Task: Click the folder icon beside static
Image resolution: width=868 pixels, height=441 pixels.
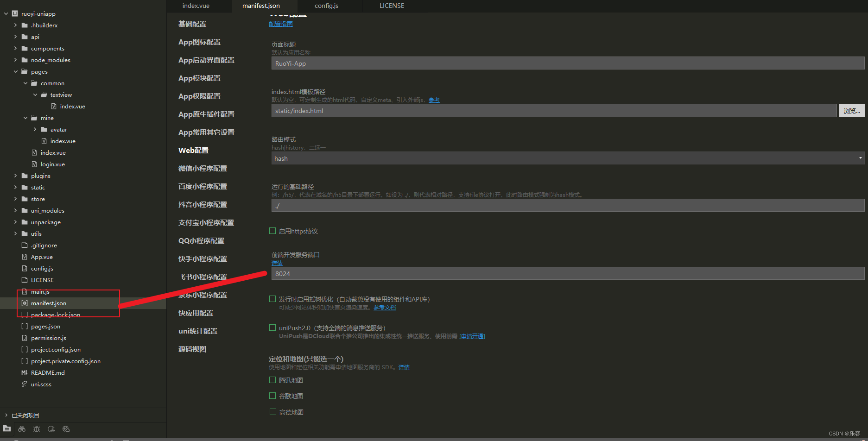Action: (25, 187)
